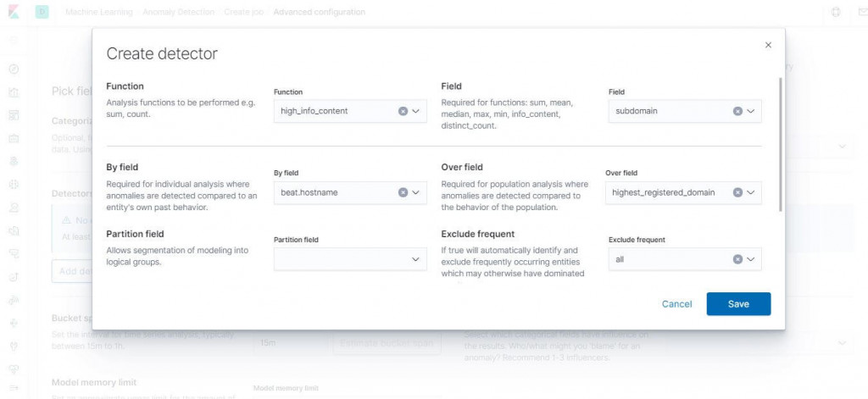Open the Field dropdown chevron
868x399 pixels.
click(x=751, y=111)
